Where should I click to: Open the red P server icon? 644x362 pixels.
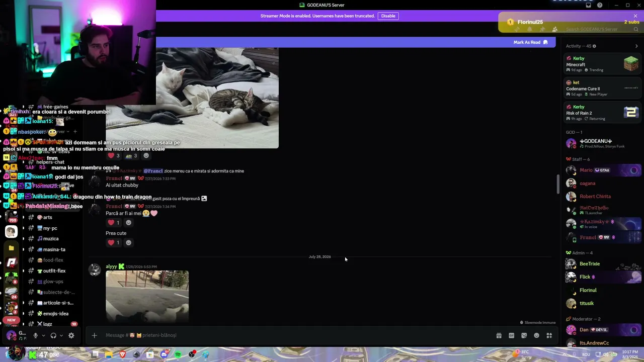click(11, 262)
